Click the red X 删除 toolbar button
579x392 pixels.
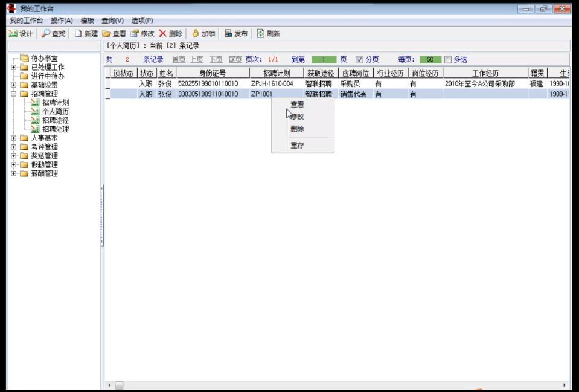pos(171,34)
